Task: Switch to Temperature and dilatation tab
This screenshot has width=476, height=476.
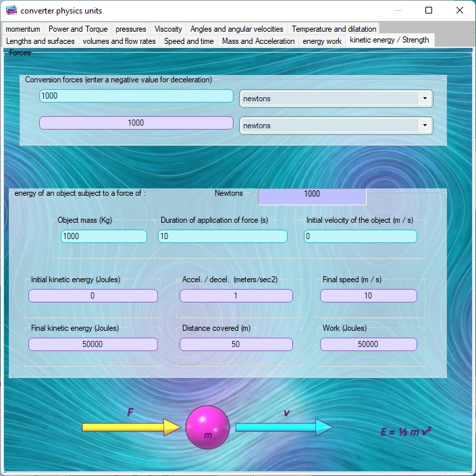Action: [x=334, y=29]
